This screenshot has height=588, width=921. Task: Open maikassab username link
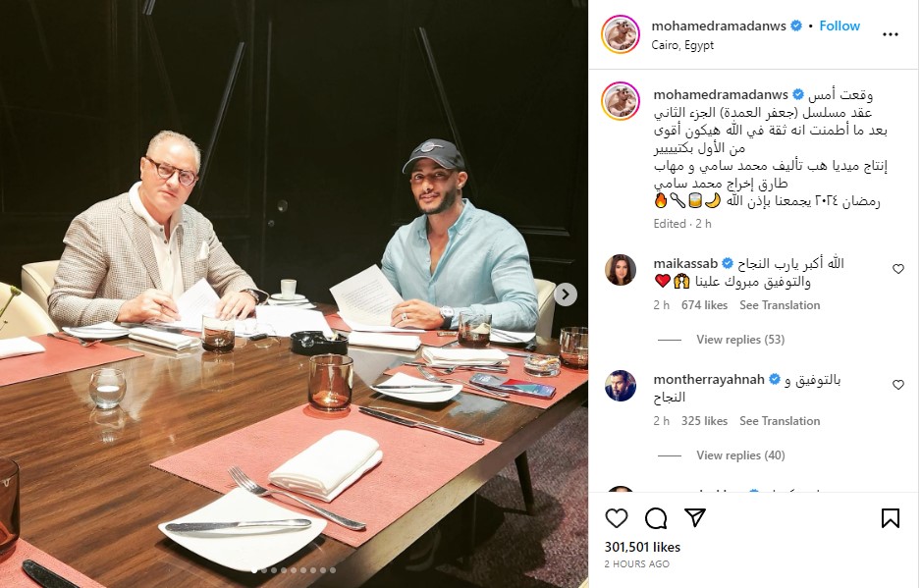click(x=685, y=263)
